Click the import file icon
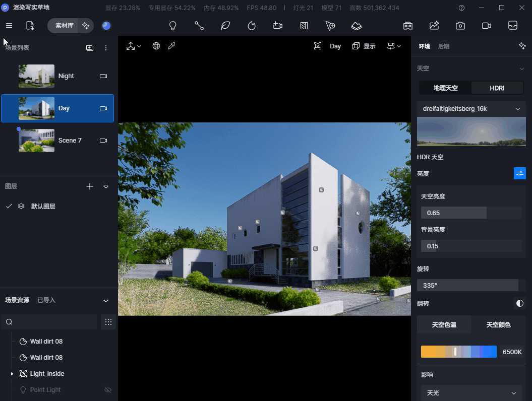 click(30, 26)
